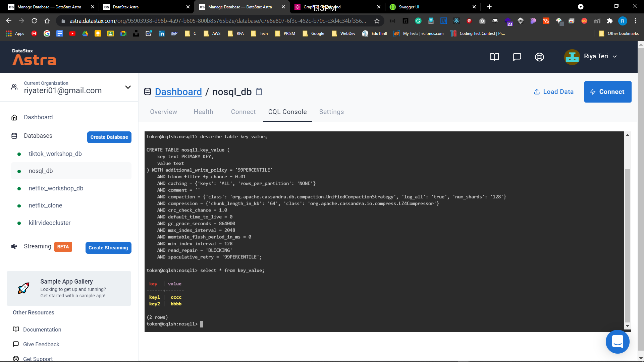This screenshot has width=644, height=362.
Task: Open the DataStax Astra documentation book icon
Action: (x=495, y=57)
